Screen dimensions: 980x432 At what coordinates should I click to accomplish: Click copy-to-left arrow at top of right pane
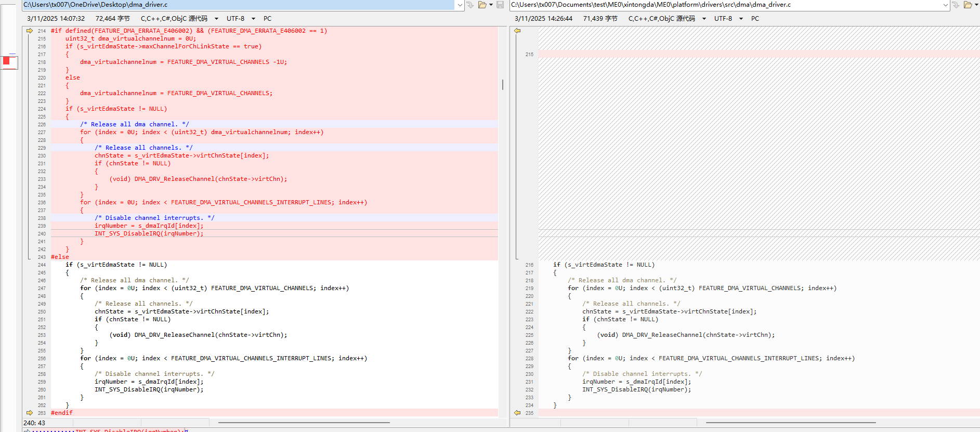pos(517,31)
